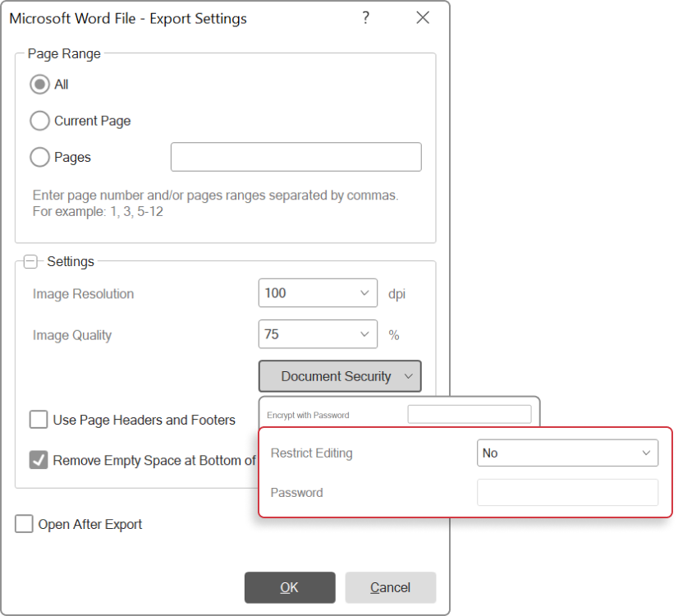Close the Export Settings dialog

[423, 17]
